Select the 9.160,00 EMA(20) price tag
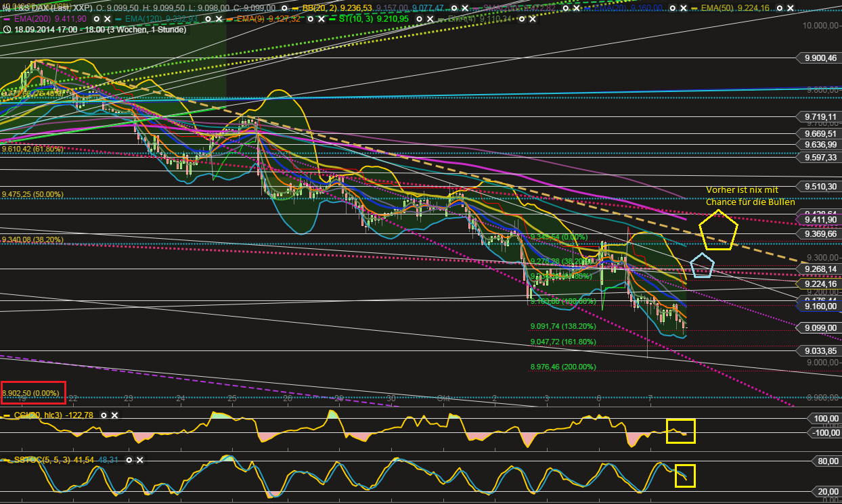Image resolution: width=842 pixels, height=504 pixels. click(820, 306)
